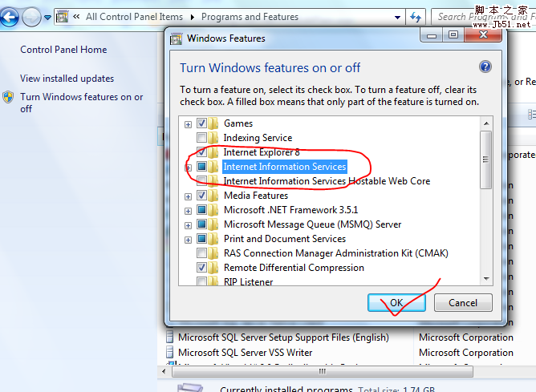This screenshot has width=536, height=392.
Task: Select Remote Differential Compression folder icon
Action: (x=213, y=268)
